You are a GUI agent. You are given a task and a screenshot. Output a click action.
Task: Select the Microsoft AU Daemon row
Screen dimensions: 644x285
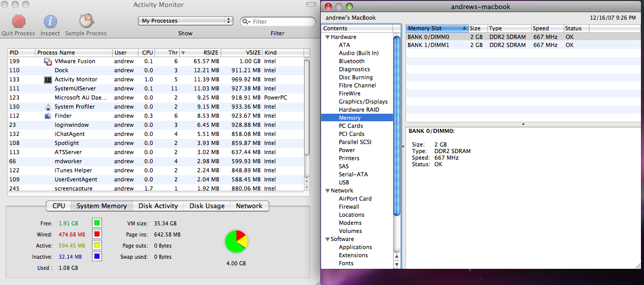[x=156, y=98]
